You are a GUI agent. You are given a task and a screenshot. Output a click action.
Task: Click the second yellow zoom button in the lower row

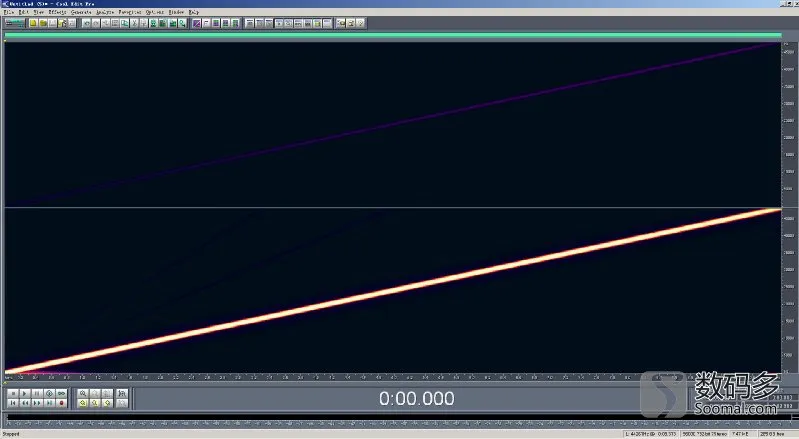click(x=95, y=403)
